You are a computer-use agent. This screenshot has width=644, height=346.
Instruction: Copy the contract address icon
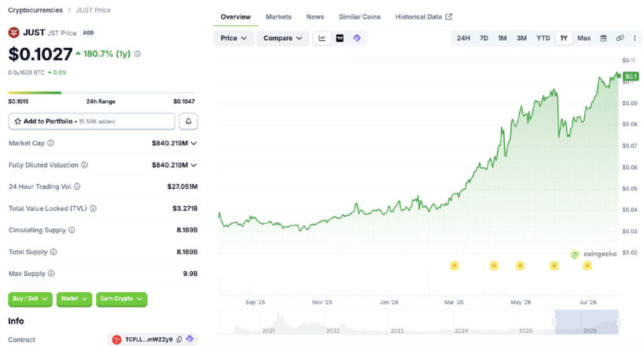(179, 340)
